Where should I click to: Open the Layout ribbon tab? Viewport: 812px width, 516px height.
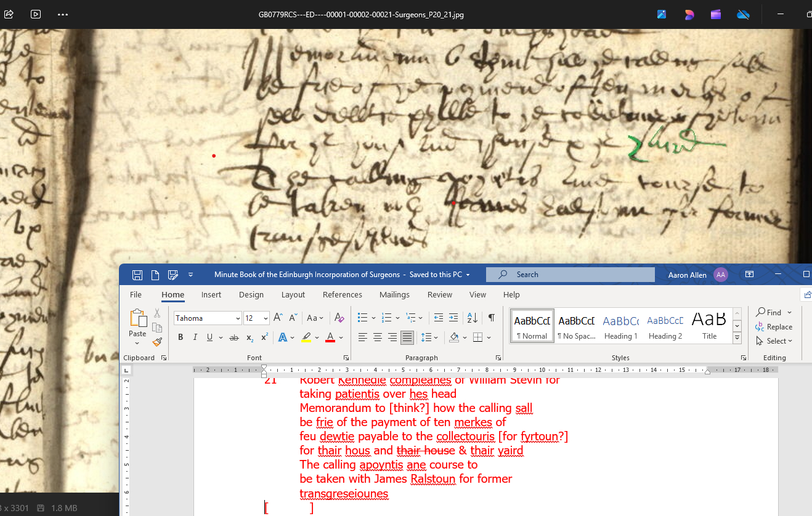point(293,295)
